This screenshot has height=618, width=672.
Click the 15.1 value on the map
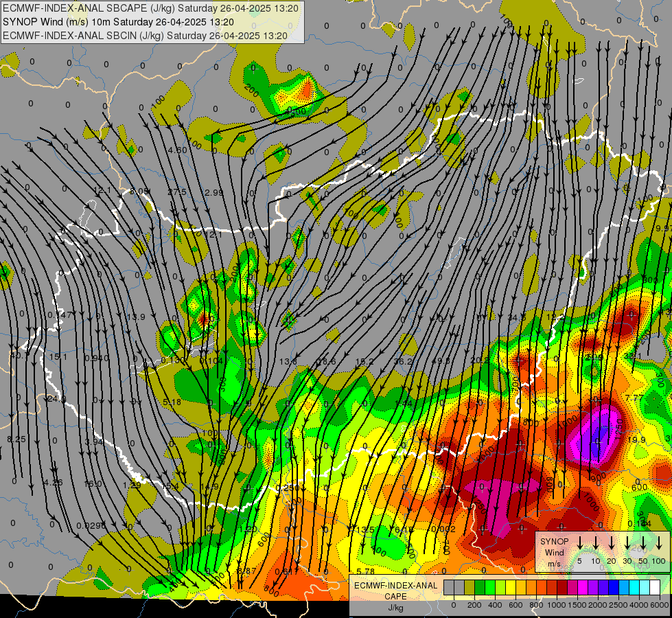point(58,357)
